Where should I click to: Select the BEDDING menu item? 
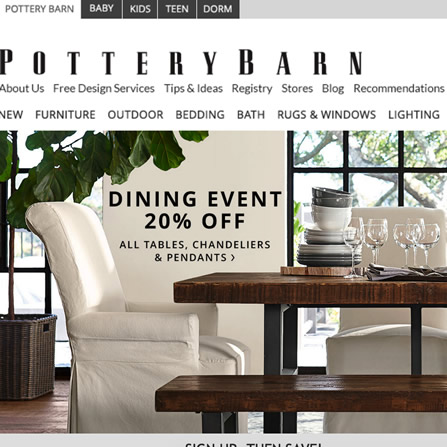point(200,115)
